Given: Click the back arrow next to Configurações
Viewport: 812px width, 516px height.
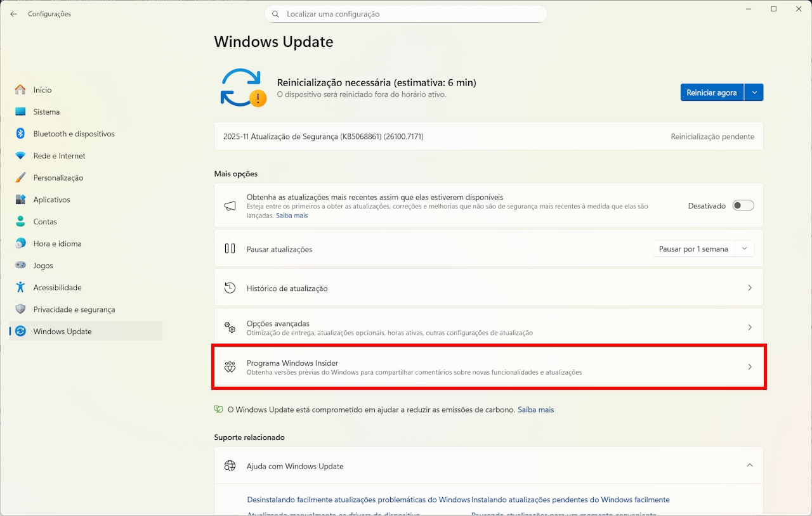Looking at the screenshot, I should tap(13, 13).
